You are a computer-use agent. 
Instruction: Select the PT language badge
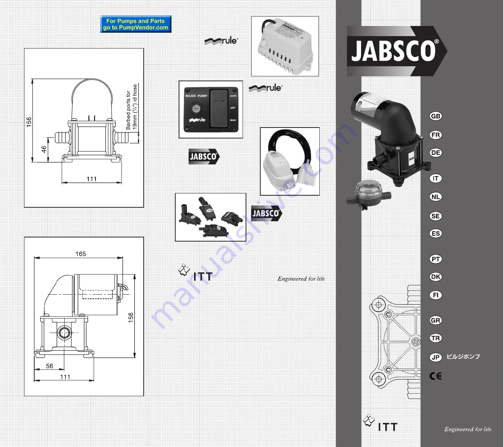click(x=436, y=259)
